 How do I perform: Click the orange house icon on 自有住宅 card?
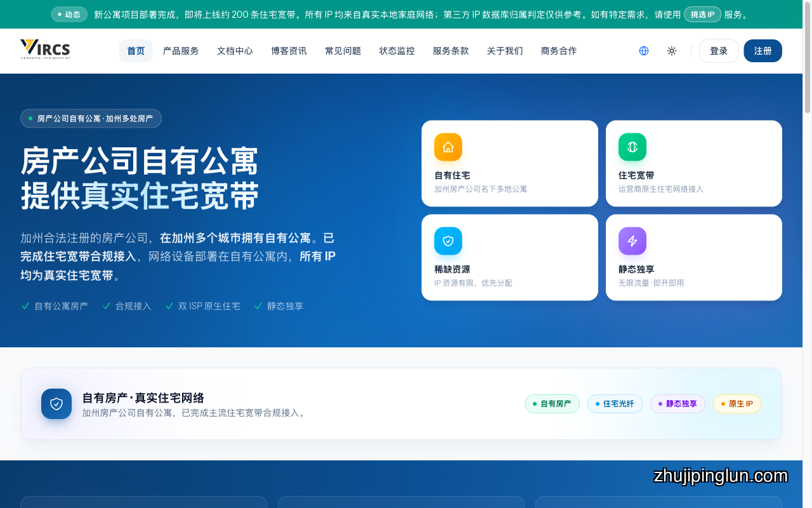(448, 147)
